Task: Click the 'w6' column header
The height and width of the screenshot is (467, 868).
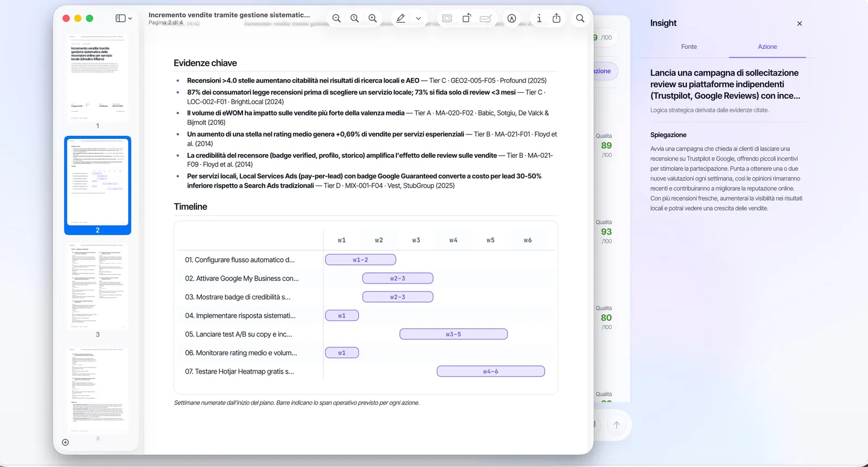Action: (528, 240)
